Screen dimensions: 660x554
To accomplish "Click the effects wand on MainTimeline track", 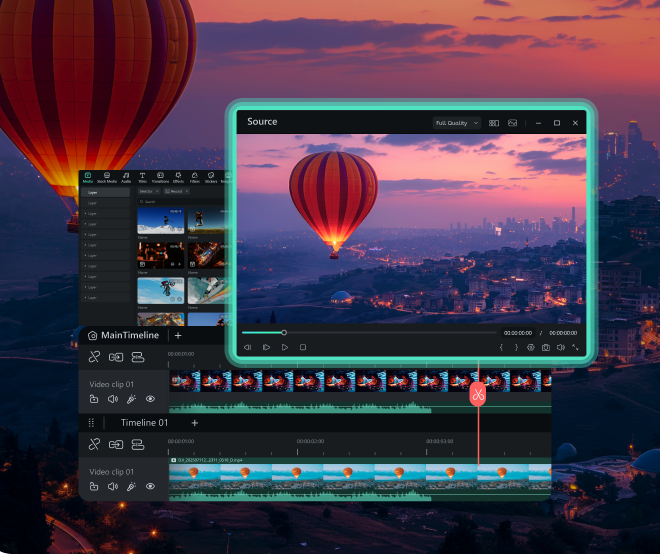I will point(131,399).
